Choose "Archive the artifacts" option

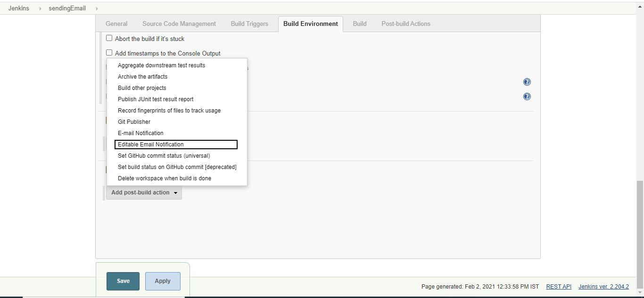coord(142,76)
